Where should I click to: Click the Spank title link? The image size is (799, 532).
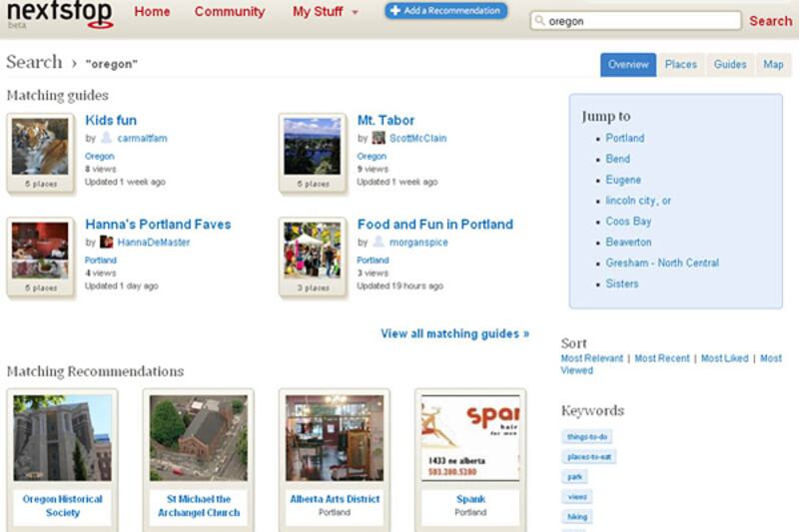point(470,499)
